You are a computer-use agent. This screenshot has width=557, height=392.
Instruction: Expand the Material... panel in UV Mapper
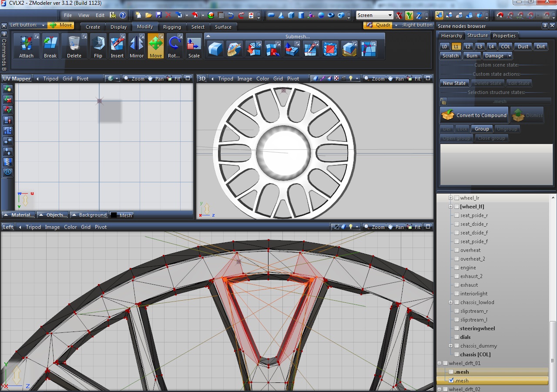point(18,215)
